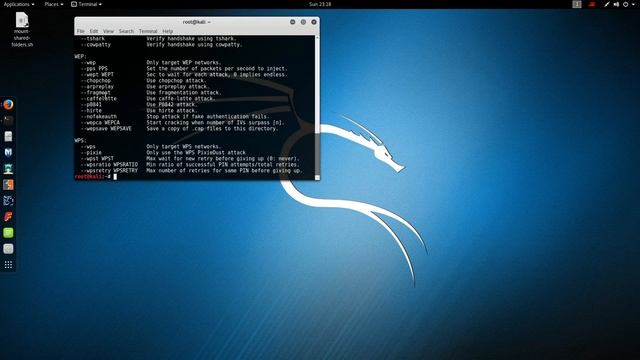Click the --wpsratio WPSRATIO option text
This screenshot has height=360, width=640.
[109, 164]
